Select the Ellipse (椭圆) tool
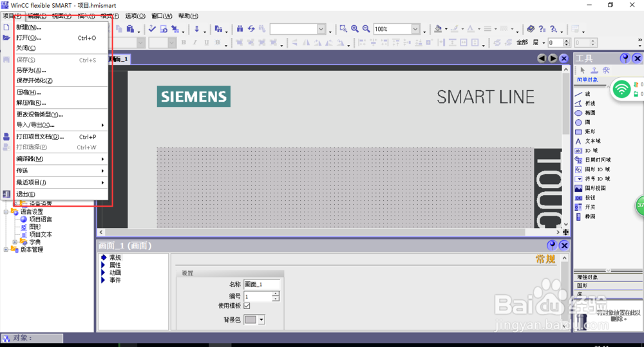644x347 pixels. (585, 113)
